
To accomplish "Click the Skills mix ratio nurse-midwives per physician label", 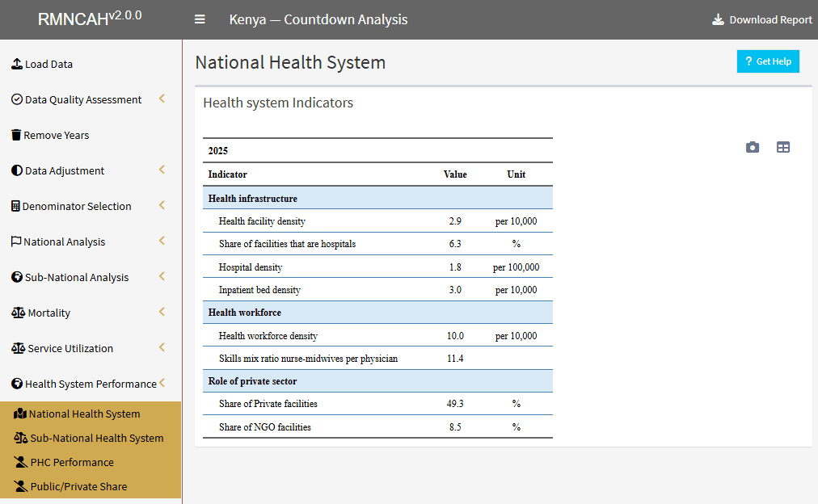I will 308,359.
